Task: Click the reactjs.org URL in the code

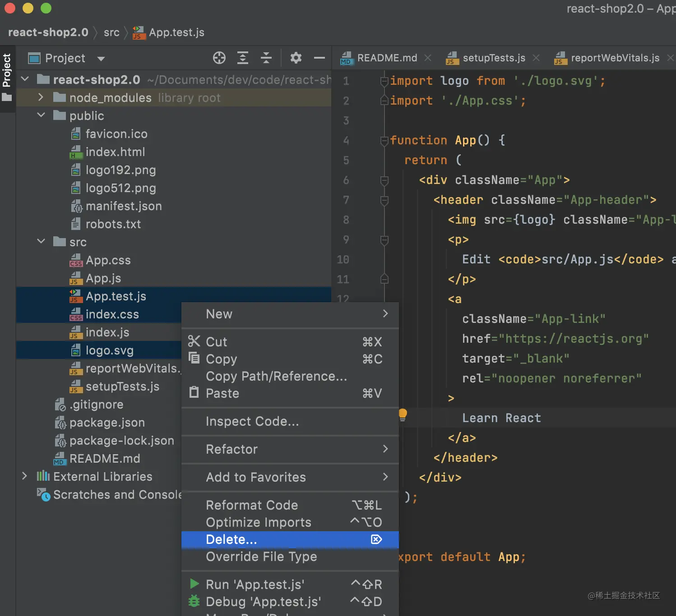Action: click(574, 339)
